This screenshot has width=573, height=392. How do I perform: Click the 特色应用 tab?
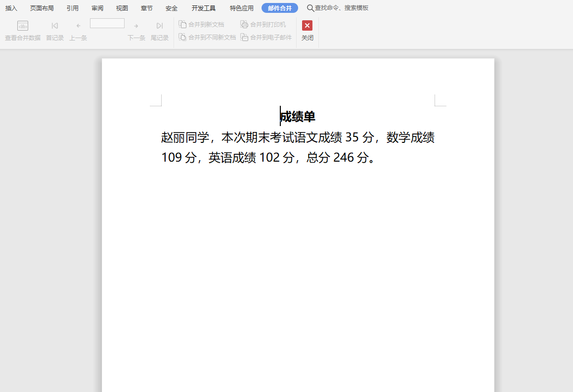242,8
